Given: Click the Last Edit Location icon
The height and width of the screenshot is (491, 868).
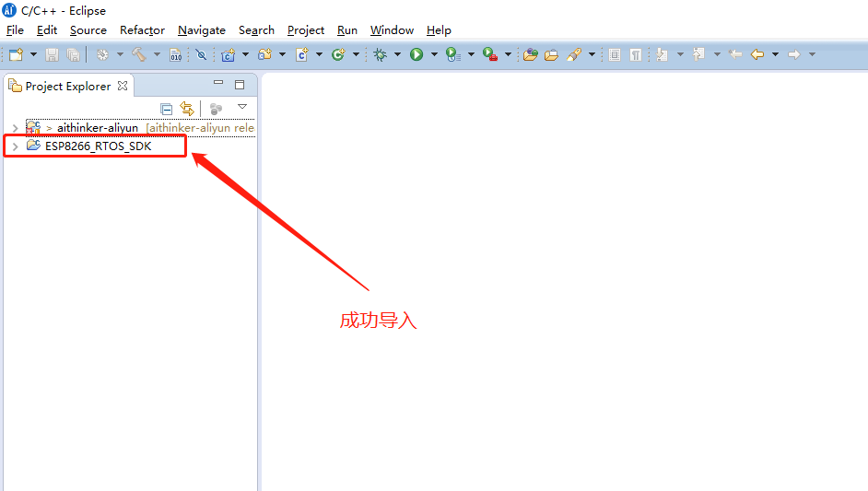Looking at the screenshot, I should point(735,54).
